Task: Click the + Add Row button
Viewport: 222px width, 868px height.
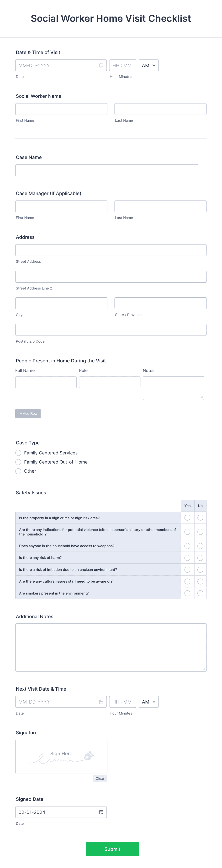Action: click(x=28, y=414)
